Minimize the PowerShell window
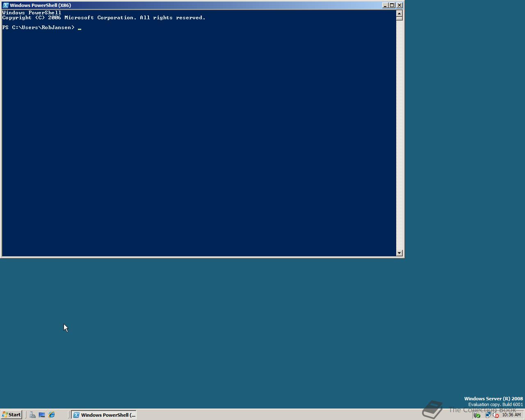The height and width of the screenshot is (420, 525). click(385, 5)
